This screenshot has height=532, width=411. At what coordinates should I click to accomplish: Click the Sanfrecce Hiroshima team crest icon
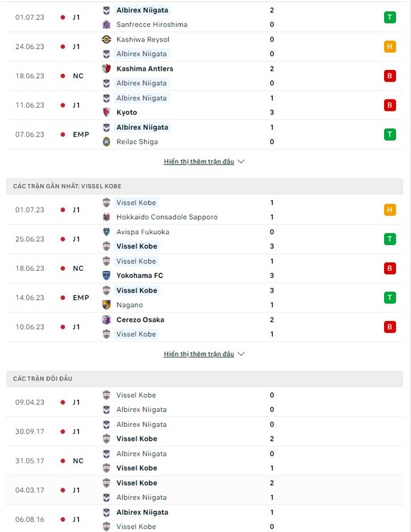pyautogui.click(x=107, y=24)
